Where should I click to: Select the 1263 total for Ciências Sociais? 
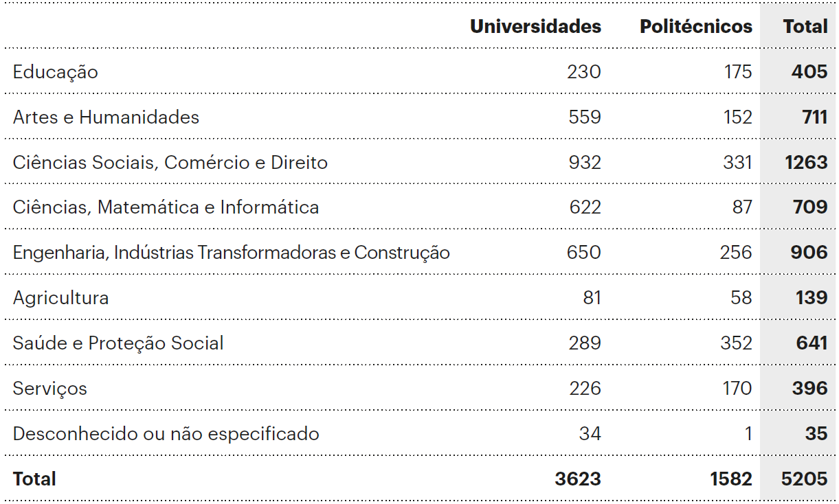(x=806, y=163)
